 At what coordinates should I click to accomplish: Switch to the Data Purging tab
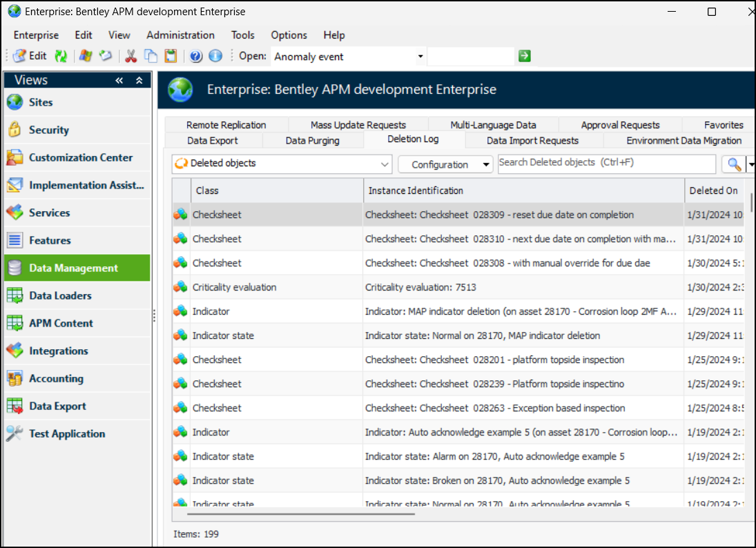coord(312,140)
